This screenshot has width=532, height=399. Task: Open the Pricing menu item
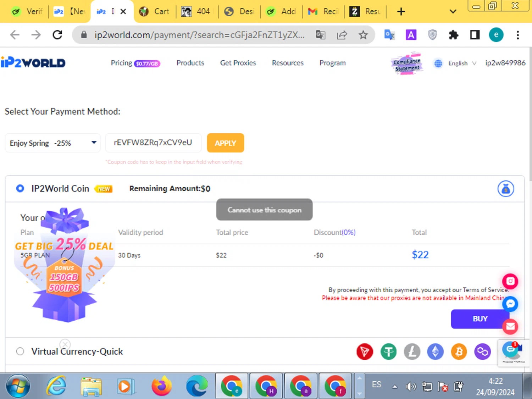(135, 63)
